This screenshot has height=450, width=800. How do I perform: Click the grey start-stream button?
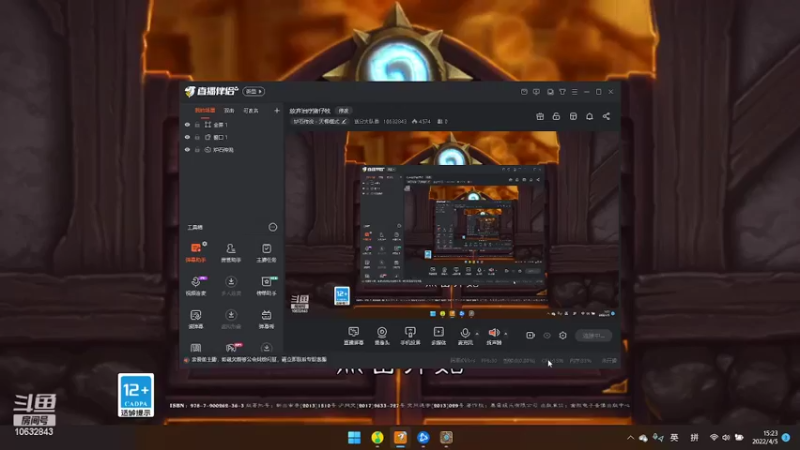[593, 336]
